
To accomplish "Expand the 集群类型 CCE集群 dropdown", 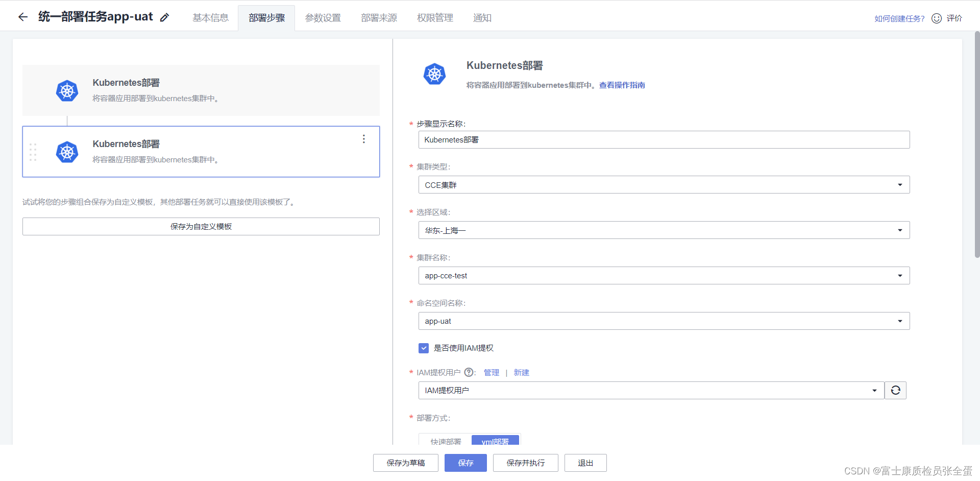I will pos(664,185).
